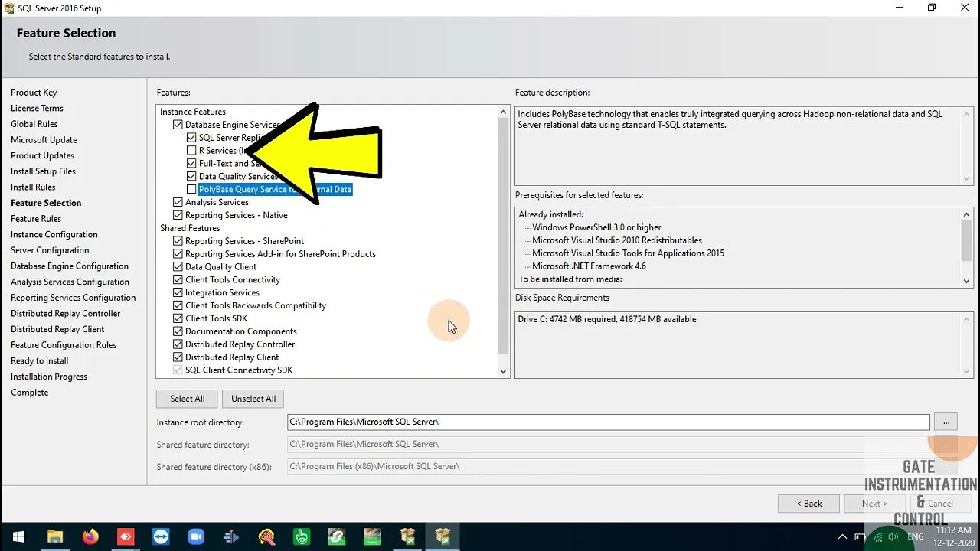The width and height of the screenshot is (980, 551).
Task: Select License Terms in the sidebar
Action: pos(37,109)
